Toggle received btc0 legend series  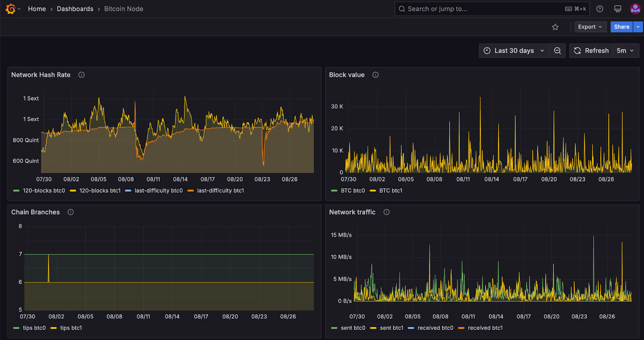pyautogui.click(x=435, y=328)
